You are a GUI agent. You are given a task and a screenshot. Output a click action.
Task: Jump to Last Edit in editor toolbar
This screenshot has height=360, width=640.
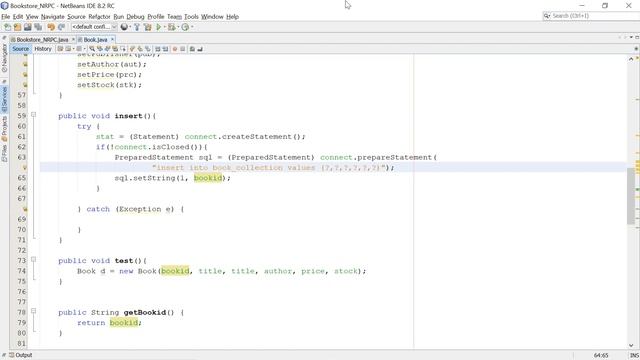tap(60, 49)
